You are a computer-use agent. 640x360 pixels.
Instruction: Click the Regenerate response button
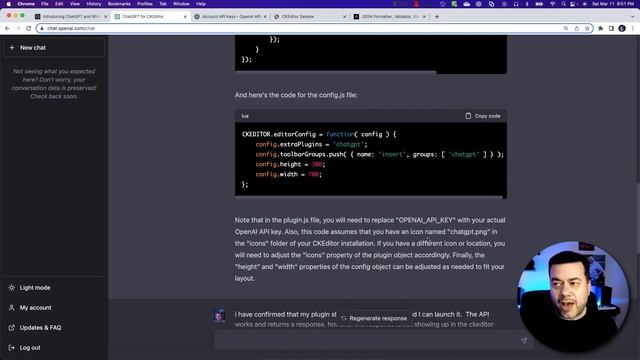[374, 318]
